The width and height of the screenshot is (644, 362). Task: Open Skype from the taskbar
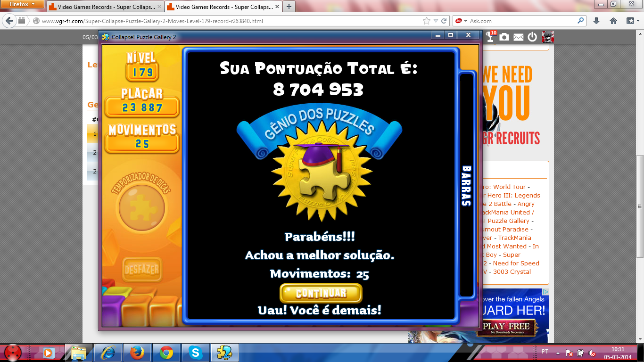point(195,352)
